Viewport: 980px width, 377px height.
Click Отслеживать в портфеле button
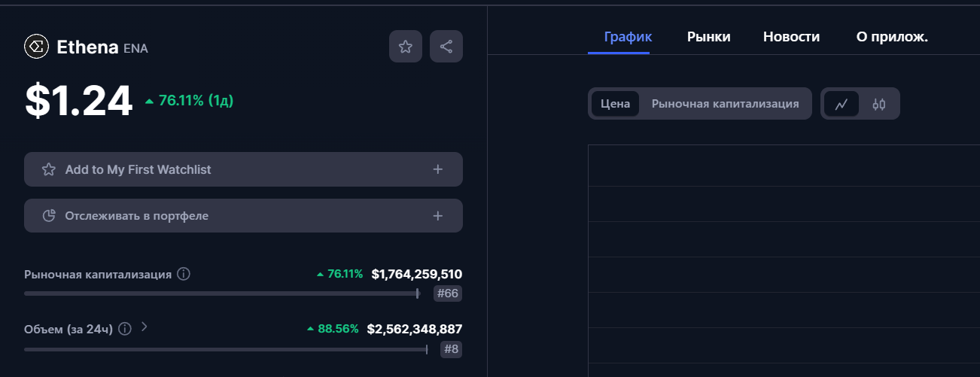click(243, 216)
